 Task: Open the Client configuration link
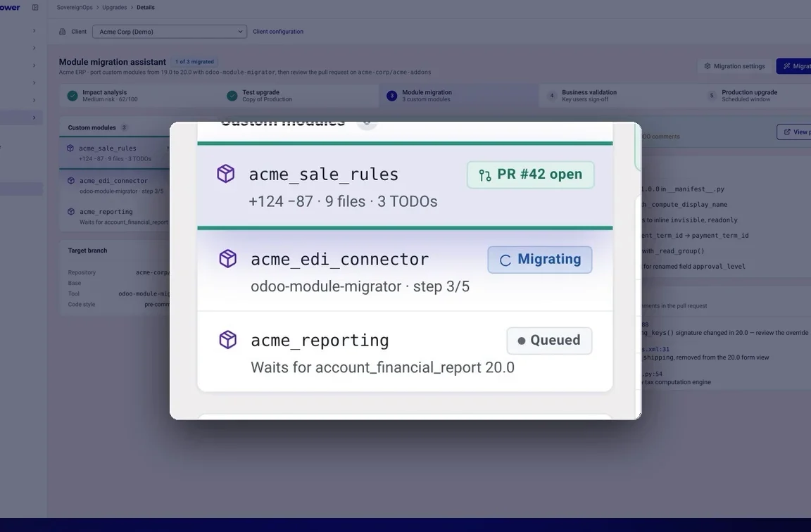click(x=278, y=32)
